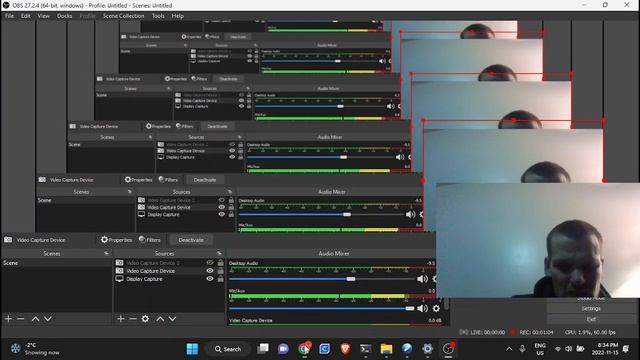This screenshot has width=640, height=360.
Task: Open Properties for the selected source
Action: (x=116, y=240)
